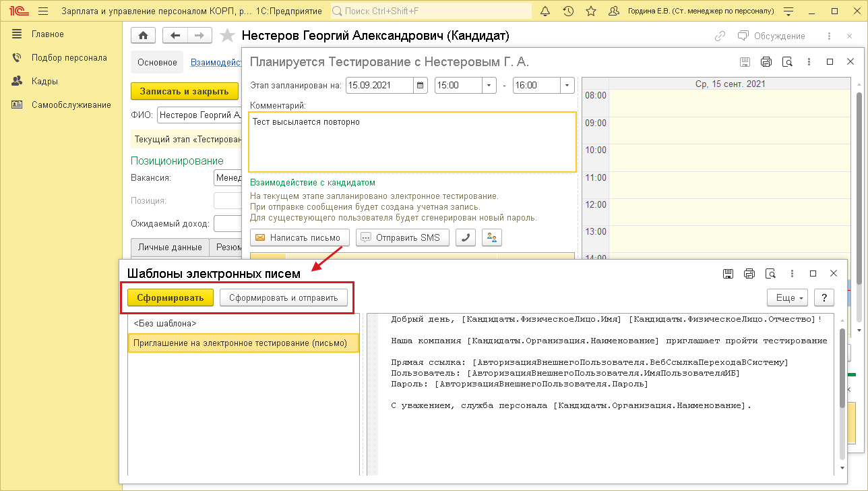
Task: Select Приглашение на электронное тестирование template
Action: (x=241, y=343)
